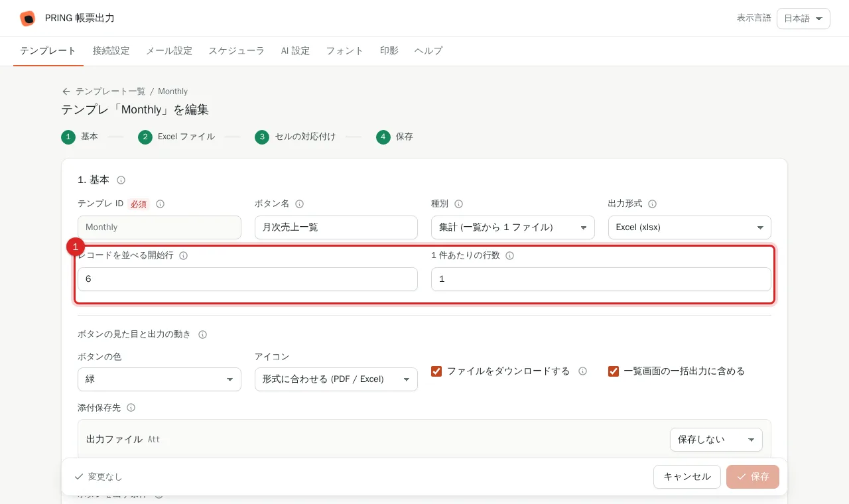849x504 pixels.
Task: Jump to step 2 Excel ファイル
Action: coord(176,137)
